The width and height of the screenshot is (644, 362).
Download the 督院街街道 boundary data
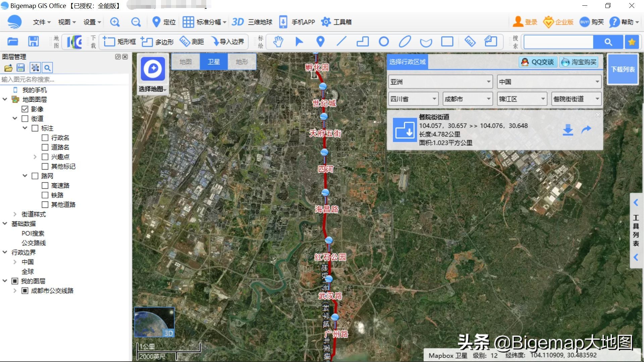pyautogui.click(x=568, y=130)
